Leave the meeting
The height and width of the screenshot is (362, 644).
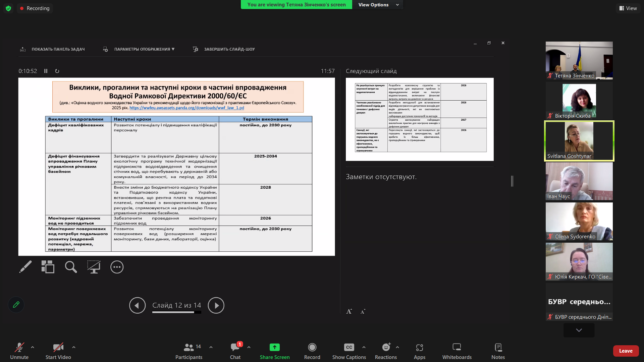tap(626, 351)
